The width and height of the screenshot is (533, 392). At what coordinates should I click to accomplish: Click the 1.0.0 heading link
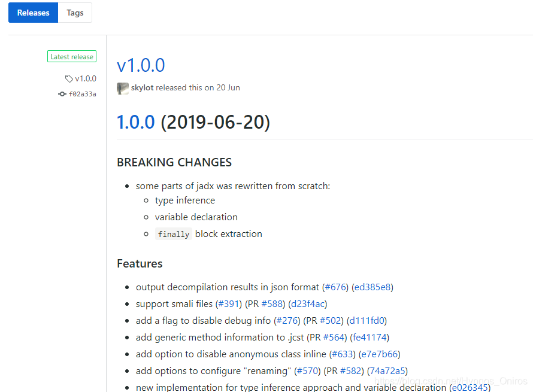coord(135,122)
